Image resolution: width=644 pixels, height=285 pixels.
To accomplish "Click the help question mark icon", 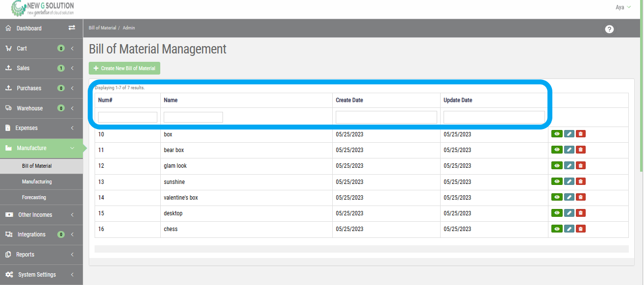I will tap(609, 29).
